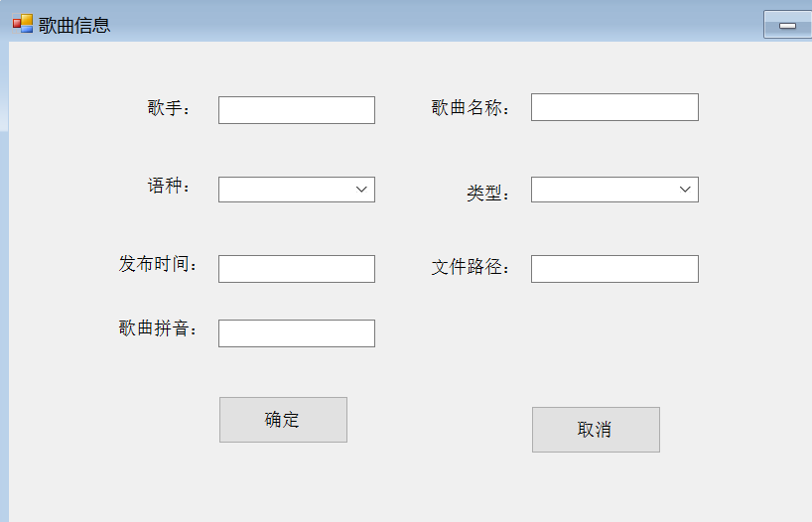Minimize the 歌曲信息 window

pos(787,25)
